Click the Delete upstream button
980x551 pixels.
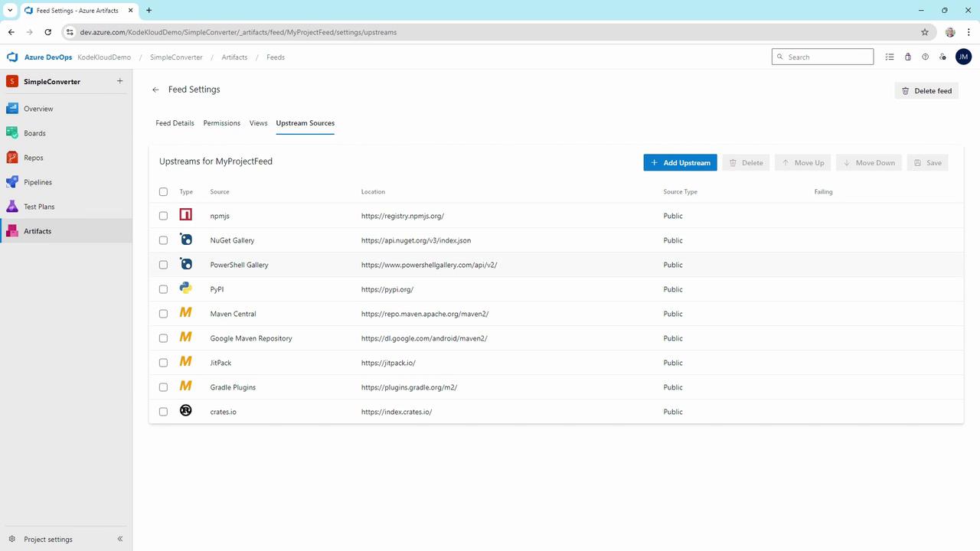click(746, 162)
